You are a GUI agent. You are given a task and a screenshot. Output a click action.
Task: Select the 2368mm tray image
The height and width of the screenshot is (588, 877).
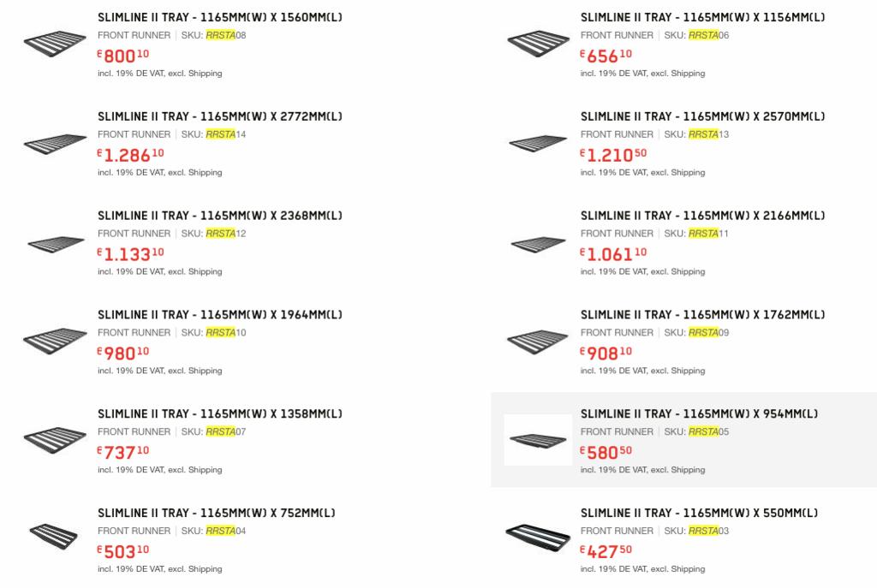pos(55,243)
